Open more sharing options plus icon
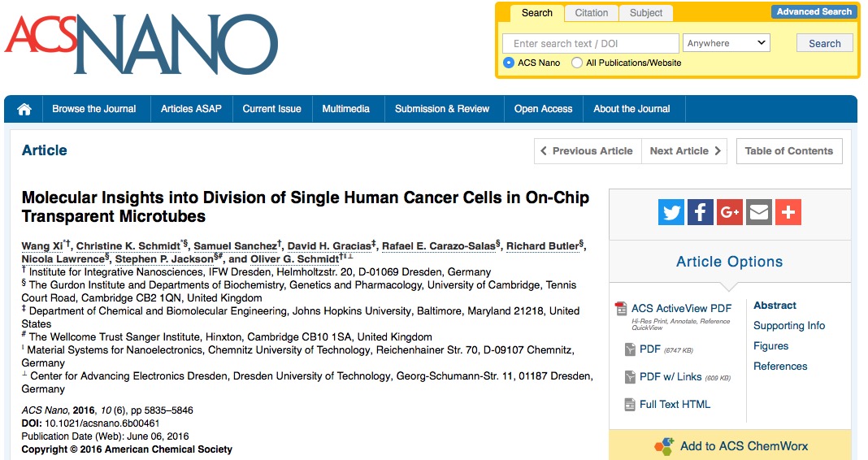 click(x=788, y=212)
